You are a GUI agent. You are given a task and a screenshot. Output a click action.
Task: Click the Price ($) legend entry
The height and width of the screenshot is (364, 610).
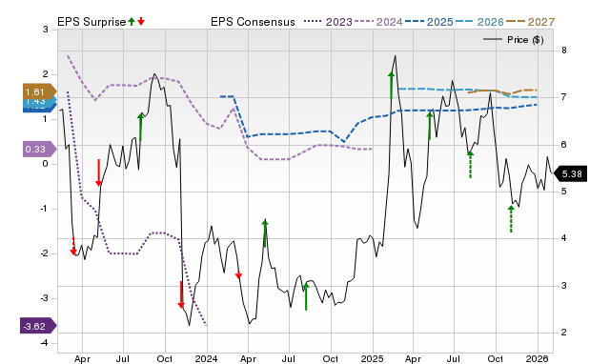pyautogui.click(x=514, y=40)
